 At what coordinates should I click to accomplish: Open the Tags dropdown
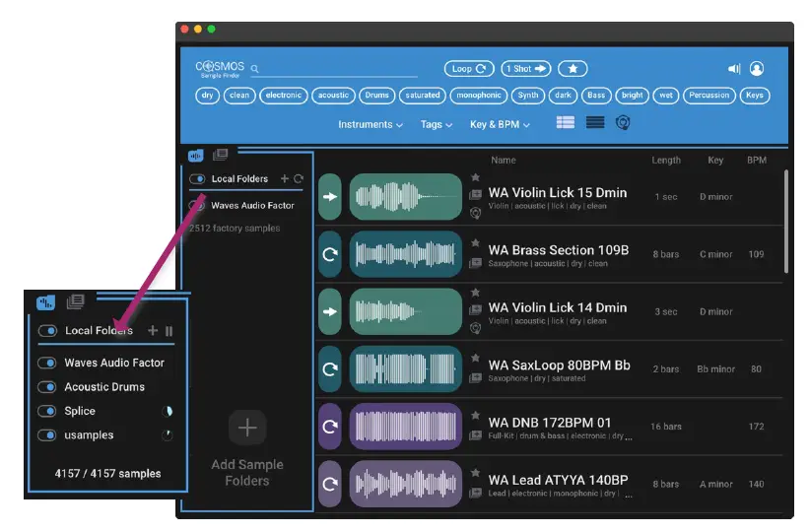coord(436,125)
